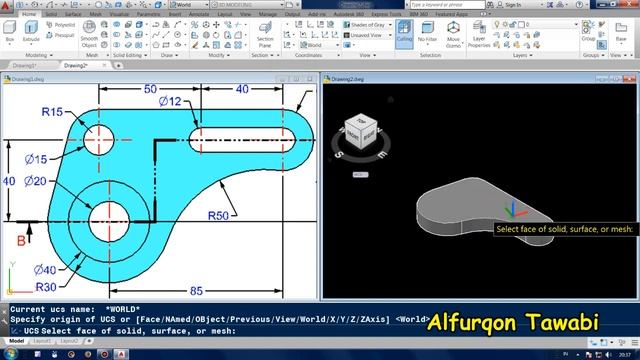Select the Box solid tool
640x360 pixels.
(x=10, y=32)
